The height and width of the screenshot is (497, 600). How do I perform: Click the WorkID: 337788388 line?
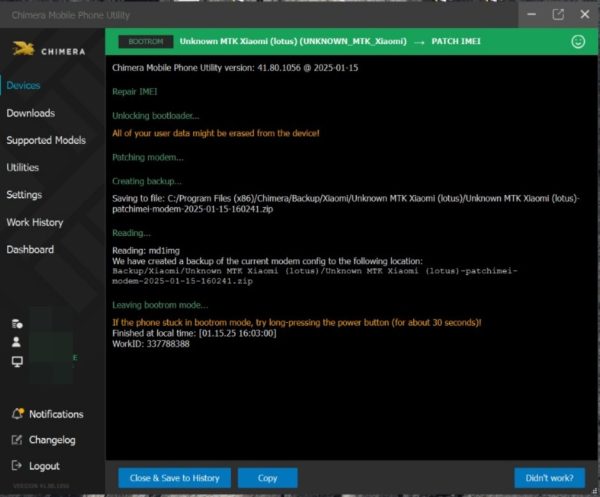(151, 344)
